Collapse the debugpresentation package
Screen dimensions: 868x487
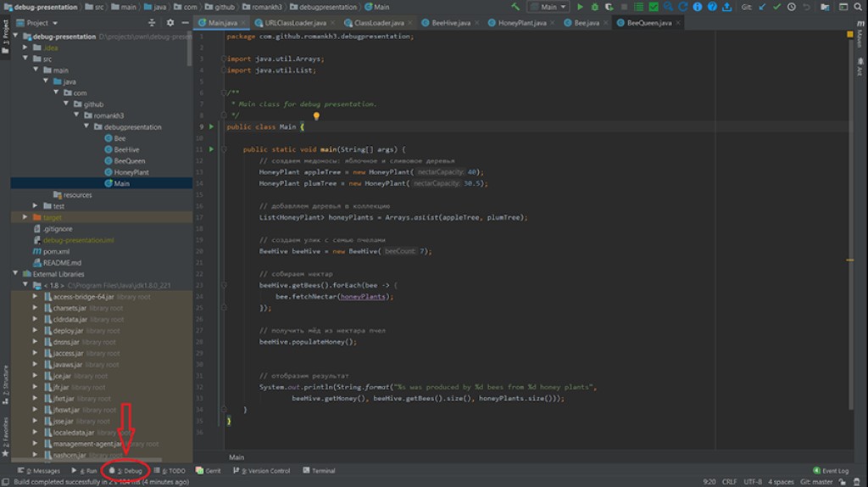(x=87, y=127)
